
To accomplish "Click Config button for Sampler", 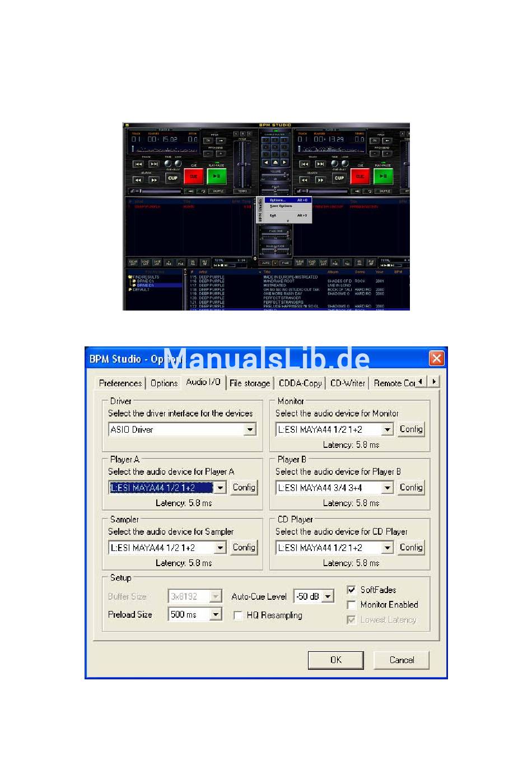I will [244, 547].
